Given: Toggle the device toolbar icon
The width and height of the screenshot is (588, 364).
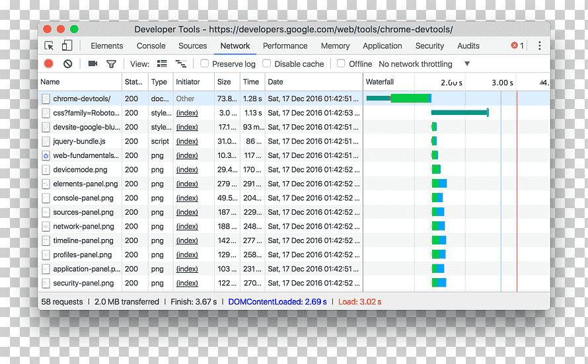Looking at the screenshot, I should [x=67, y=46].
